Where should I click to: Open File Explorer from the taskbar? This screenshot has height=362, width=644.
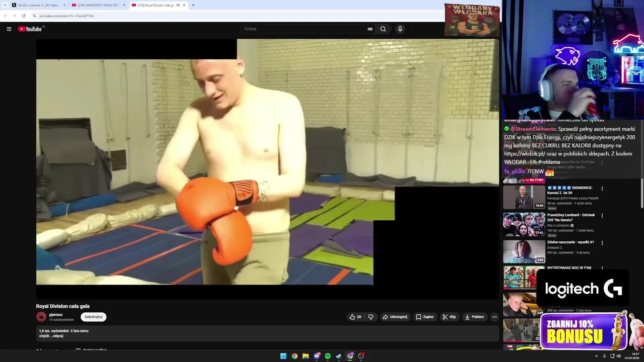(305, 356)
